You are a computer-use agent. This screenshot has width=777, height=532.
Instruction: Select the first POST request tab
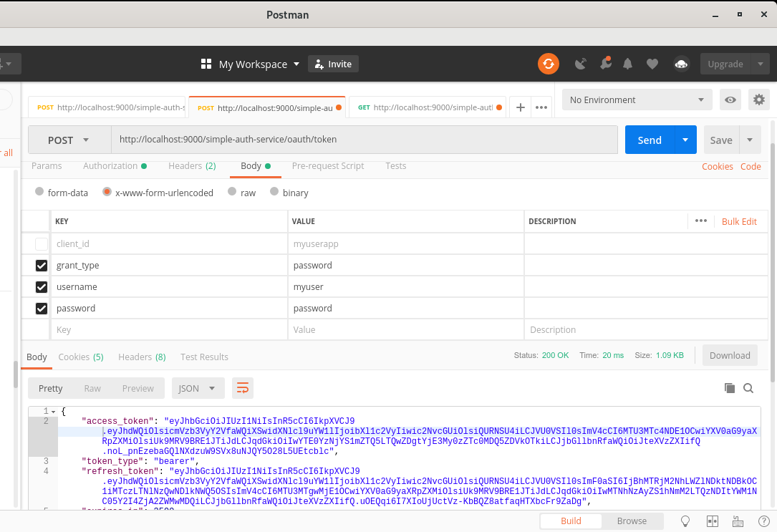point(107,107)
